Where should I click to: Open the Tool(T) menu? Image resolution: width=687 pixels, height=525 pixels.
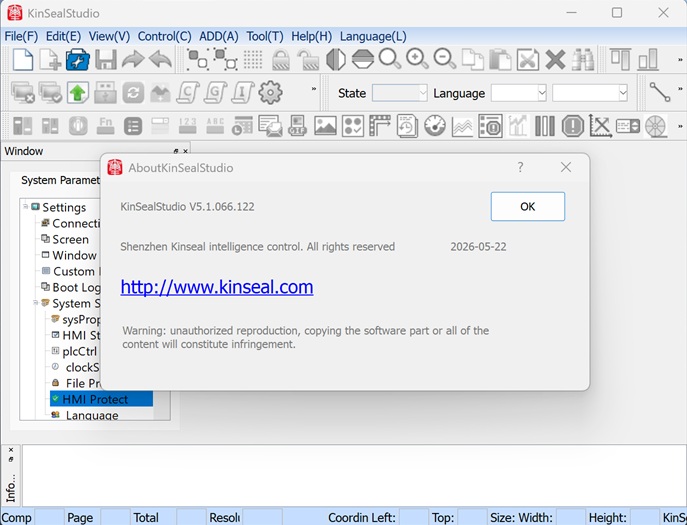pos(265,36)
